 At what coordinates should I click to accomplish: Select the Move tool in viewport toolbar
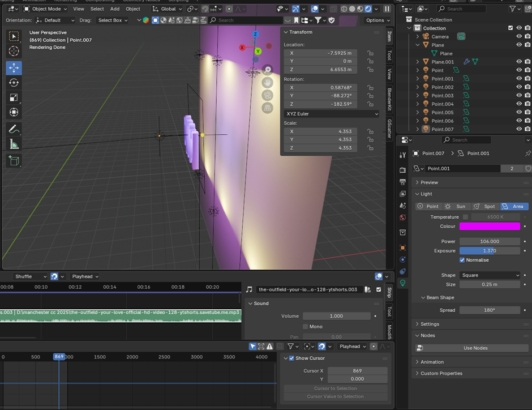[14, 68]
